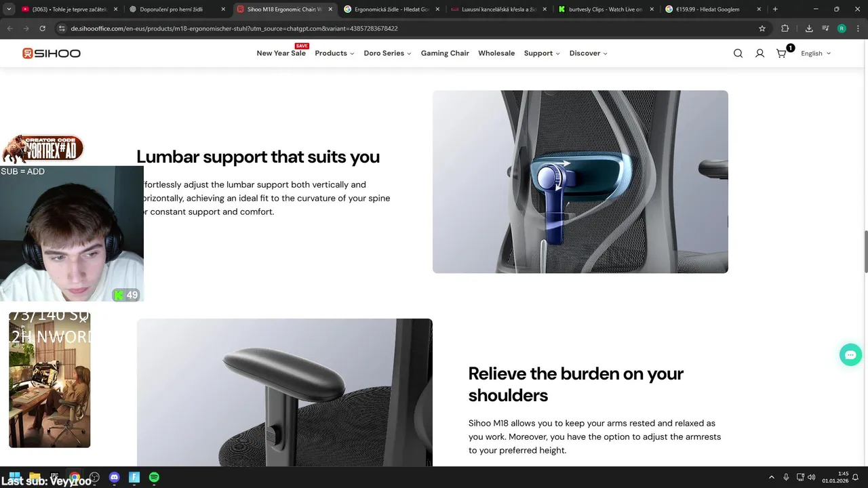The height and width of the screenshot is (488, 868).
Task: Click the 'Relieve the burden on your shoulders' heading
Action: pyautogui.click(x=576, y=384)
